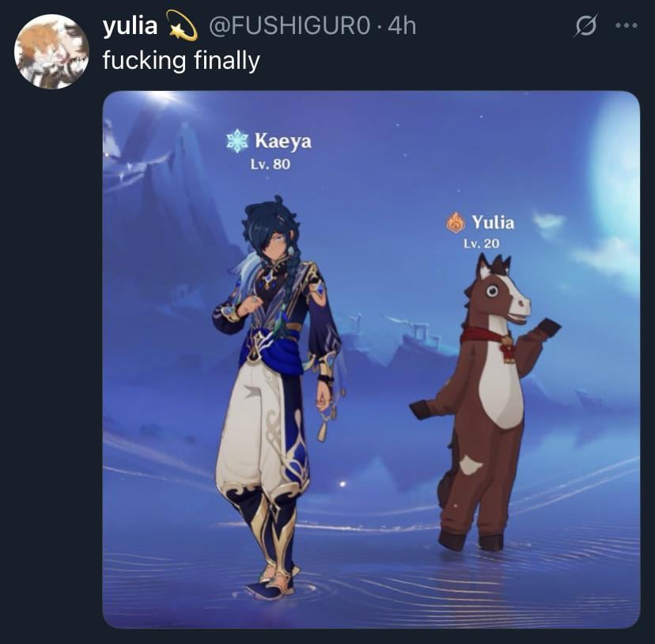Click the Yulia name label in the image
The width and height of the screenshot is (655, 644).
point(493,222)
